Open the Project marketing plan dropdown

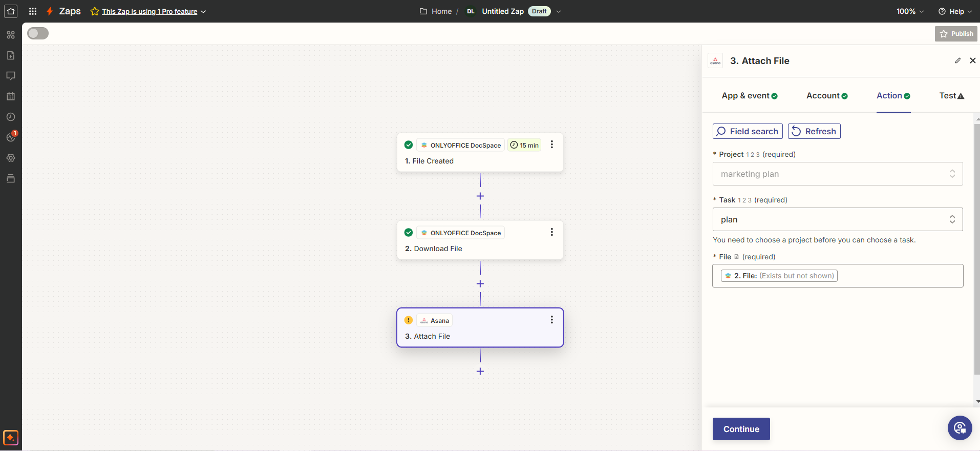pos(838,174)
